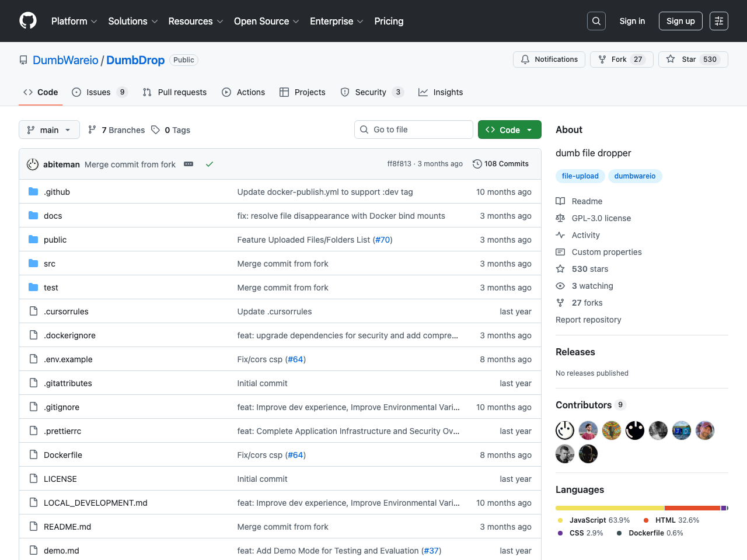
Task: Click the notifications bell icon
Action: point(525,59)
